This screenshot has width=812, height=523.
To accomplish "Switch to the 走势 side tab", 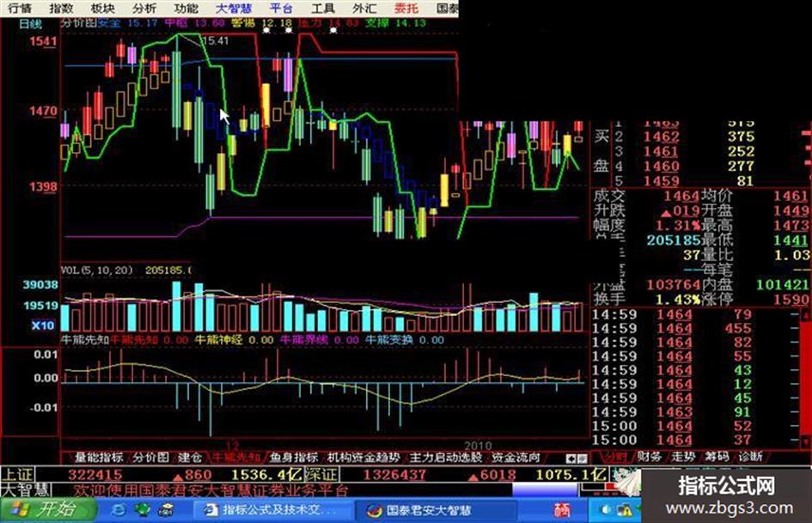I will tap(683, 457).
